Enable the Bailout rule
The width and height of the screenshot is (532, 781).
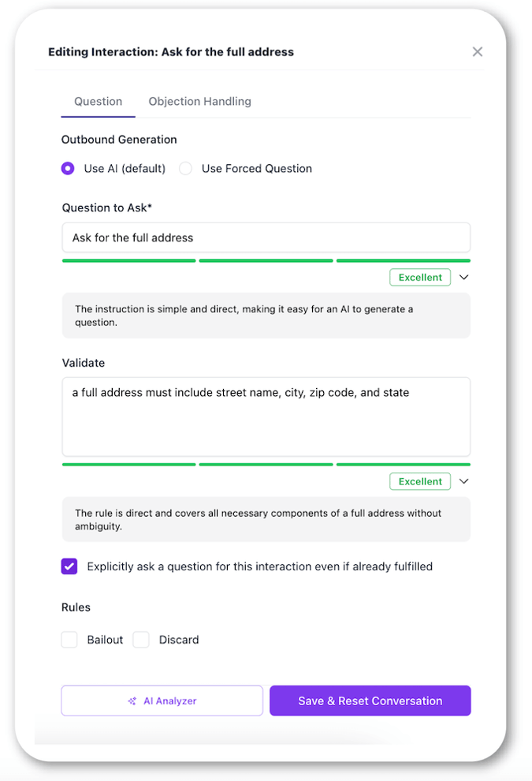(69, 639)
